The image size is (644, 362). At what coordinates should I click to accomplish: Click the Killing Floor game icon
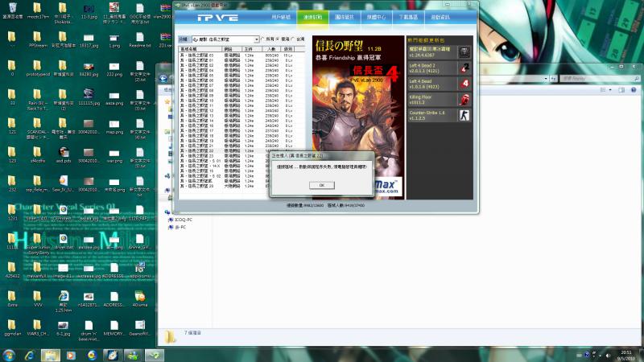tap(464, 100)
